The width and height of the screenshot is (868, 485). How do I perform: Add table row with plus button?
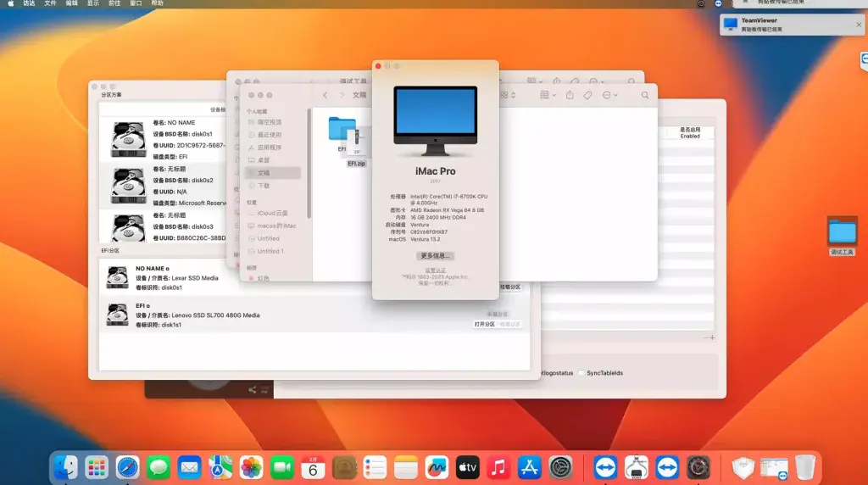[712, 337]
